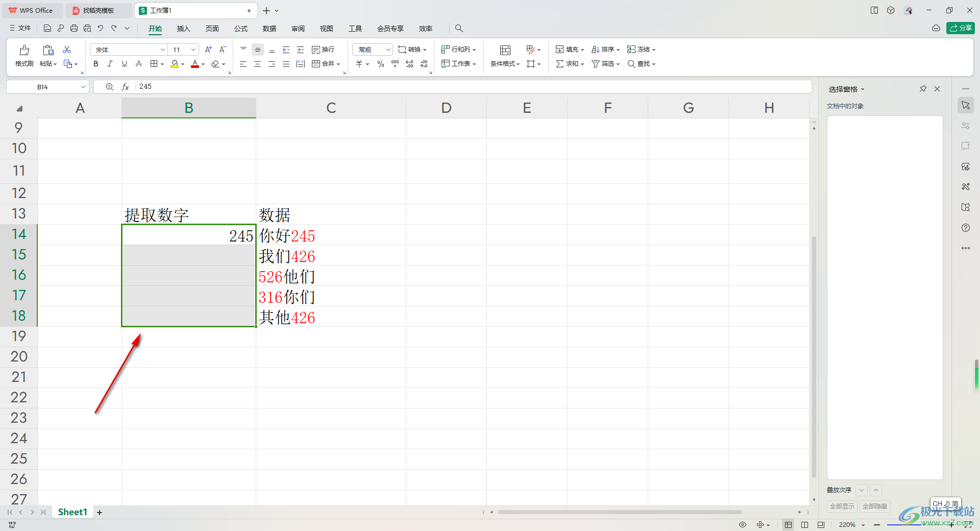Click the Paste (粘贴) clipboard icon

48,50
